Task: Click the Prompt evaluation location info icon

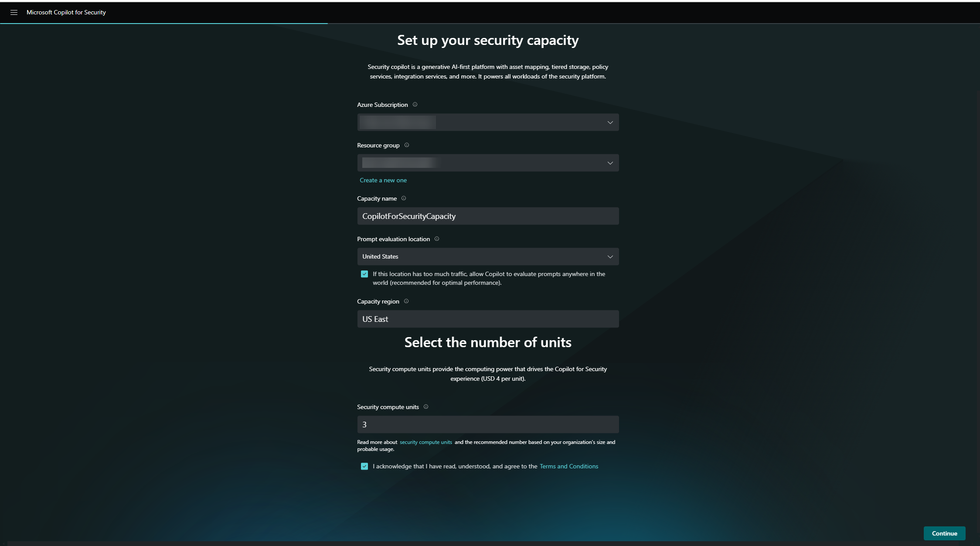Action: tap(437, 239)
